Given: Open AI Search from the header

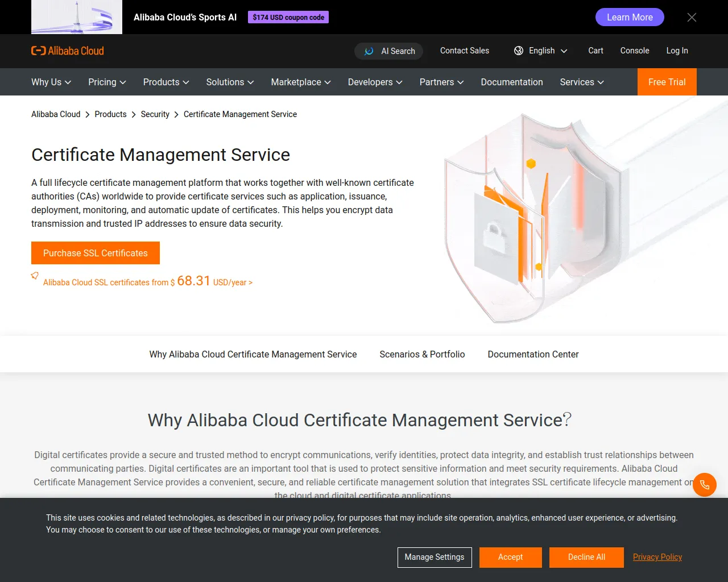Looking at the screenshot, I should pyautogui.click(x=389, y=51).
